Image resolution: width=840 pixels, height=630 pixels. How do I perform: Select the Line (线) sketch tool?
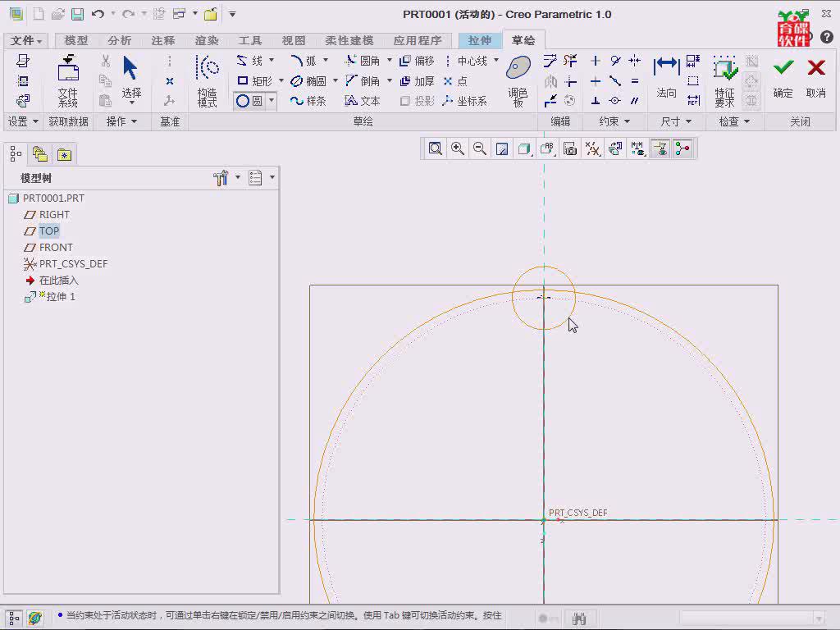[250, 61]
